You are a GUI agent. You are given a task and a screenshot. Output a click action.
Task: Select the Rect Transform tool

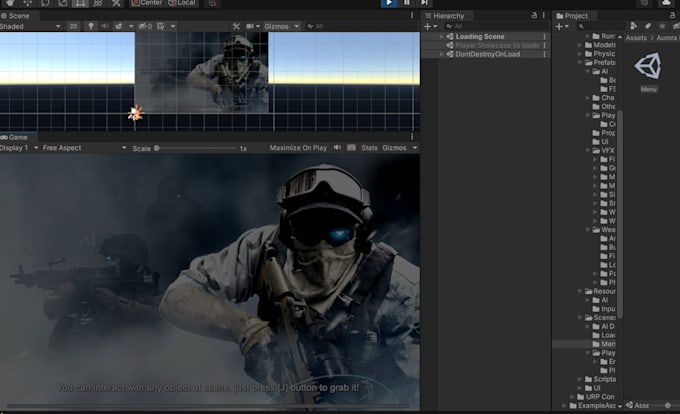tap(80, 3)
